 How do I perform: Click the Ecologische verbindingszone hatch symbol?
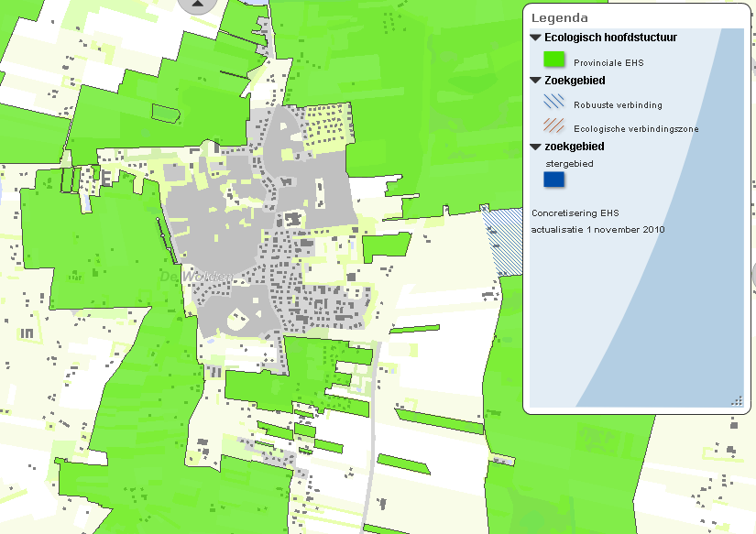(554, 125)
